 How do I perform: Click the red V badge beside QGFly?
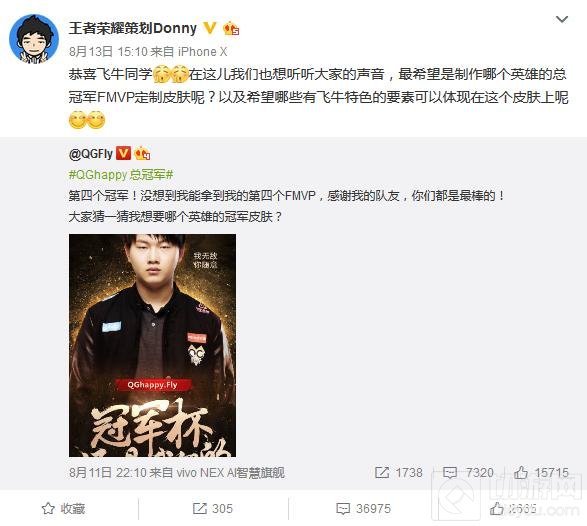(123, 153)
